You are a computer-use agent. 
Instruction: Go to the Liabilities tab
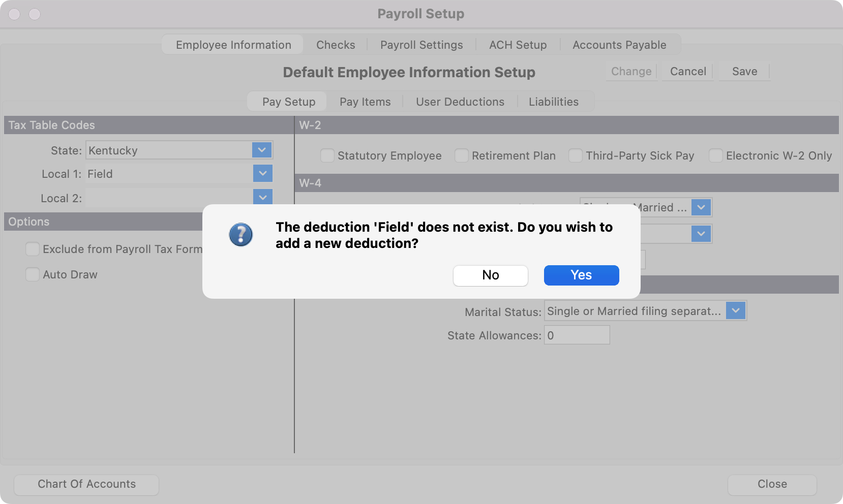553,102
